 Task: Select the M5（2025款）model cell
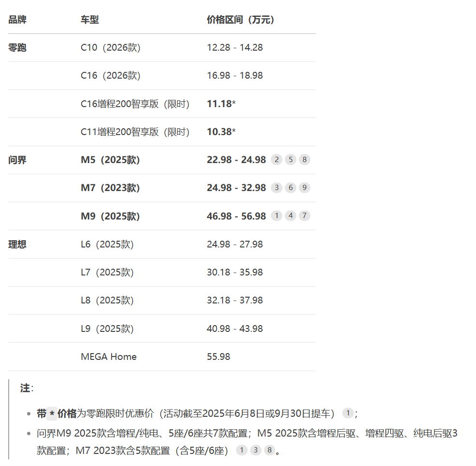pos(111,160)
